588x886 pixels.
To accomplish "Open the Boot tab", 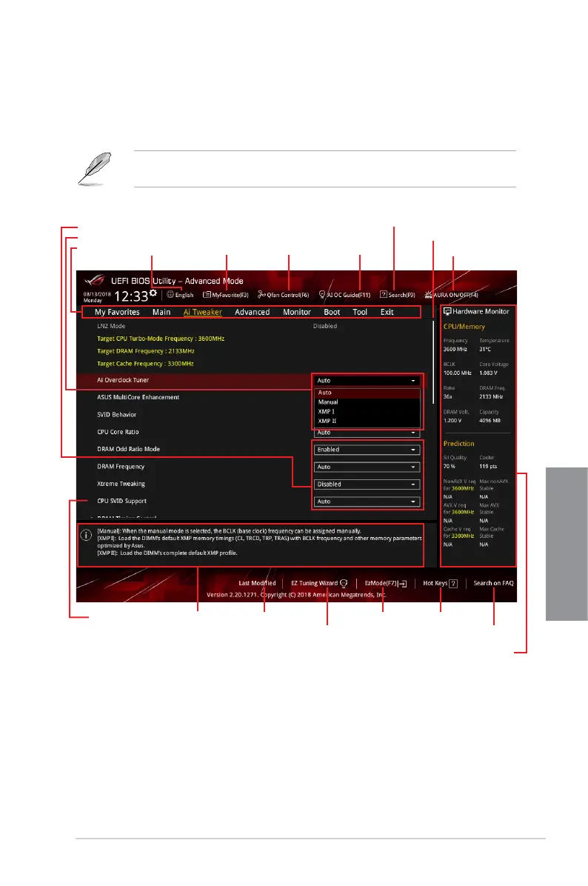I will click(332, 312).
